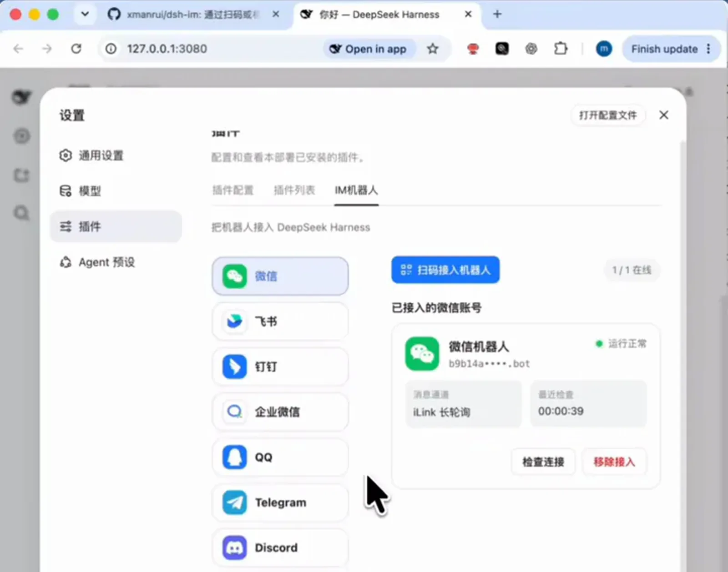Open 通用设置 general settings section
Image resolution: width=728 pixels, height=572 pixels.
point(116,156)
